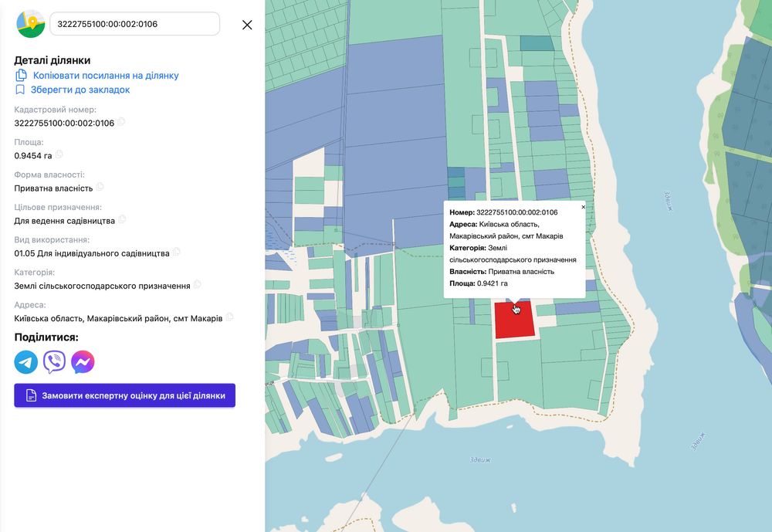Copy the '01.05' usage type value

point(177,252)
